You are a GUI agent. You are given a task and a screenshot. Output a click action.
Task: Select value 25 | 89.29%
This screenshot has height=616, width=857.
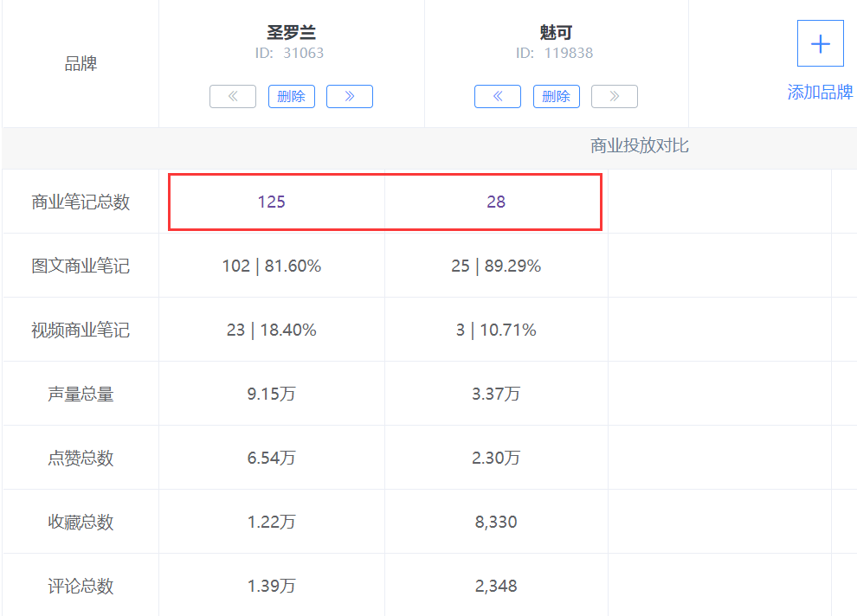click(x=496, y=266)
